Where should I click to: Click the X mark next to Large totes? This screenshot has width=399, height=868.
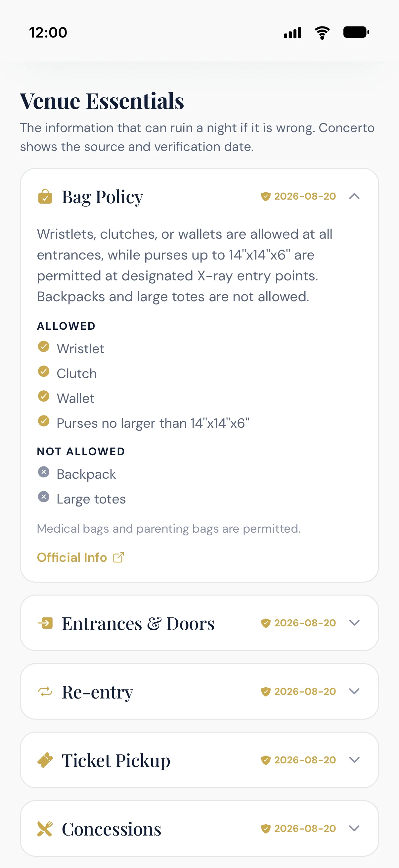tap(43, 497)
